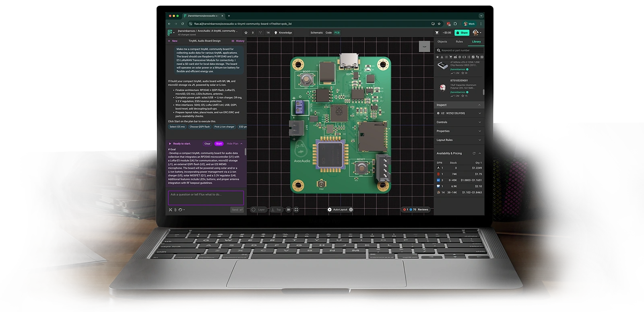This screenshot has width=644, height=312.
Task: Filter library by user parts icon
Action: coord(442,57)
